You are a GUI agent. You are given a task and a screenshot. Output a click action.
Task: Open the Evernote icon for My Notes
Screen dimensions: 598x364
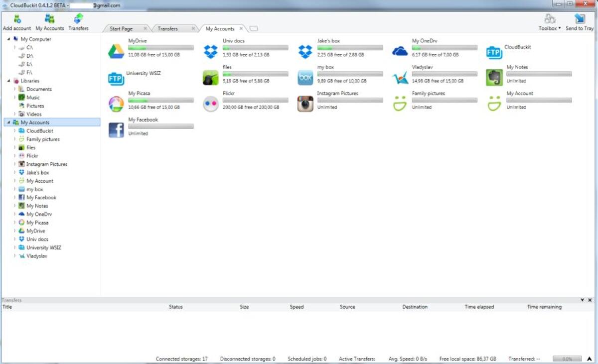494,77
